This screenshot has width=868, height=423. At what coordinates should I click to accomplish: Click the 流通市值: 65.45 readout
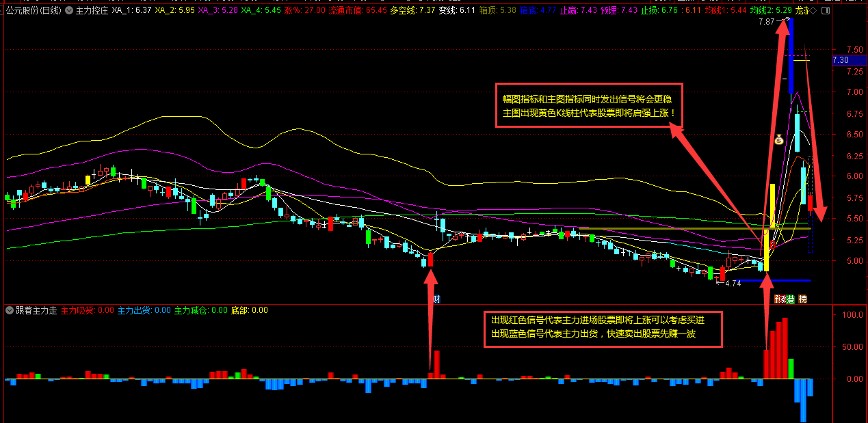358,11
